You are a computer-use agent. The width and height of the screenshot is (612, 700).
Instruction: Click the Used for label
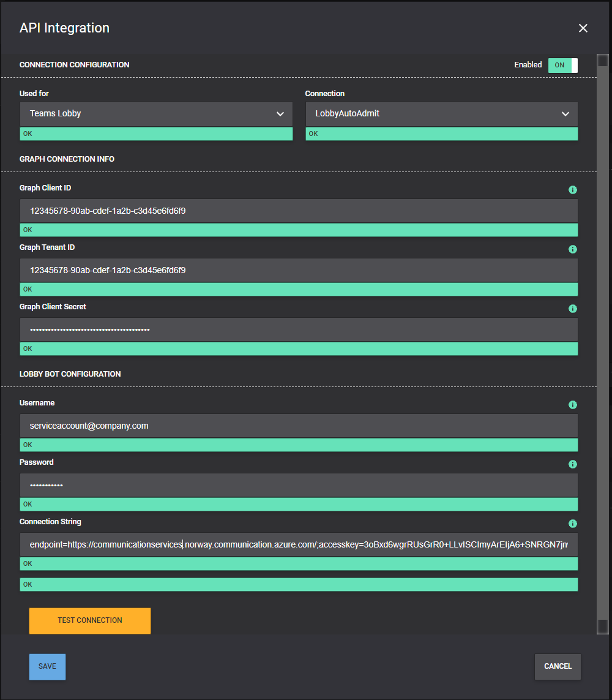(x=34, y=93)
